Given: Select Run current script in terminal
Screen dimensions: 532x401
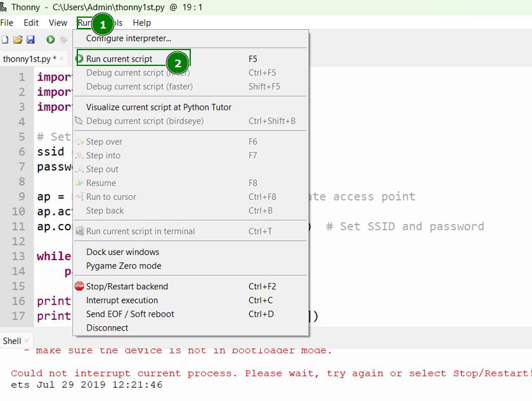Looking at the screenshot, I should click(x=191, y=231).
